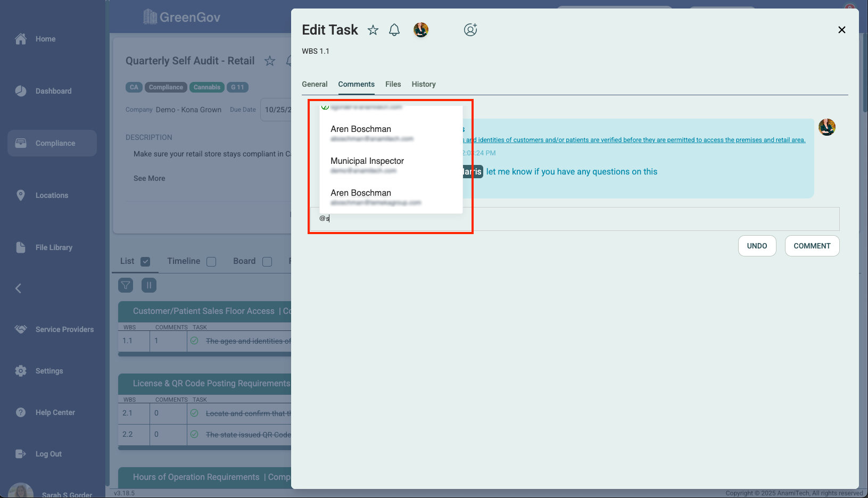Open Settings from the sidebar
The image size is (868, 498).
point(49,371)
